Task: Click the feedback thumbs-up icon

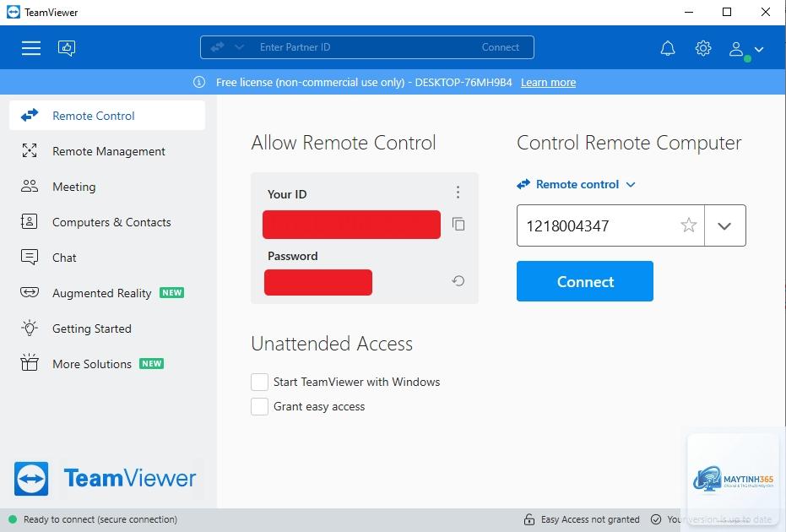Action: coord(67,48)
